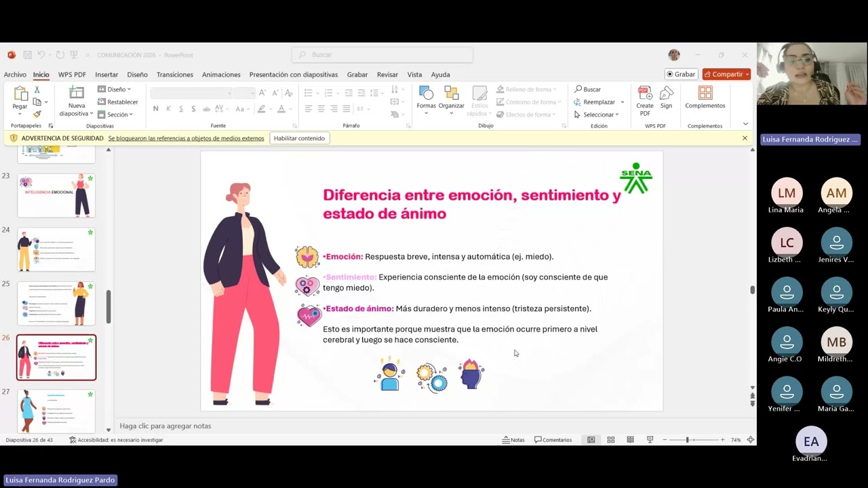Screen dimensions: 868x488
Task: Toggle underline formatting (S)
Action: click(181, 108)
